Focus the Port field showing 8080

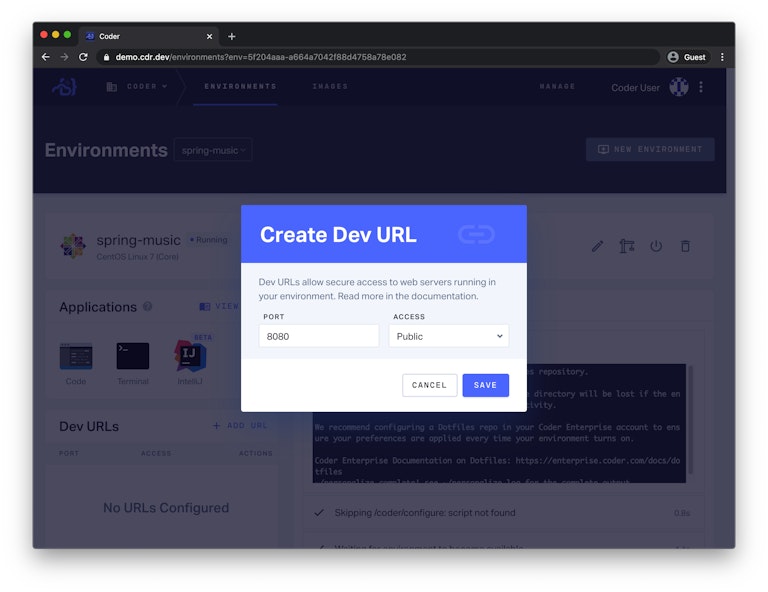pos(318,336)
